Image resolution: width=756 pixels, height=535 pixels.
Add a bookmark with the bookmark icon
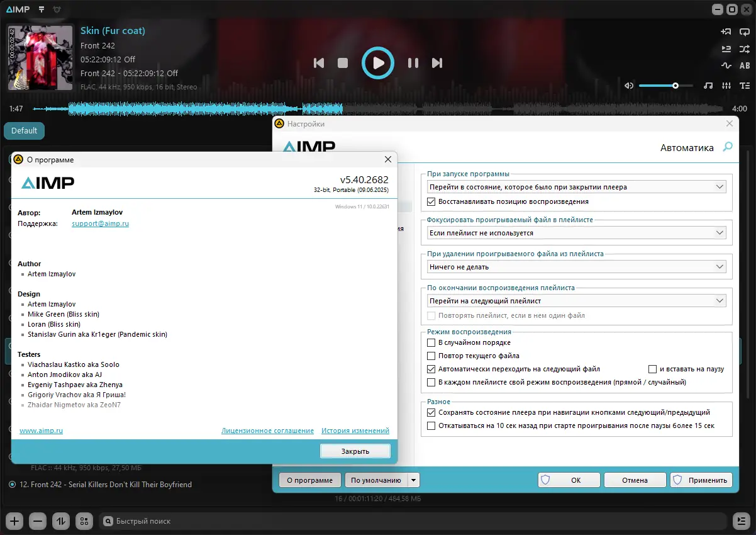point(726,32)
